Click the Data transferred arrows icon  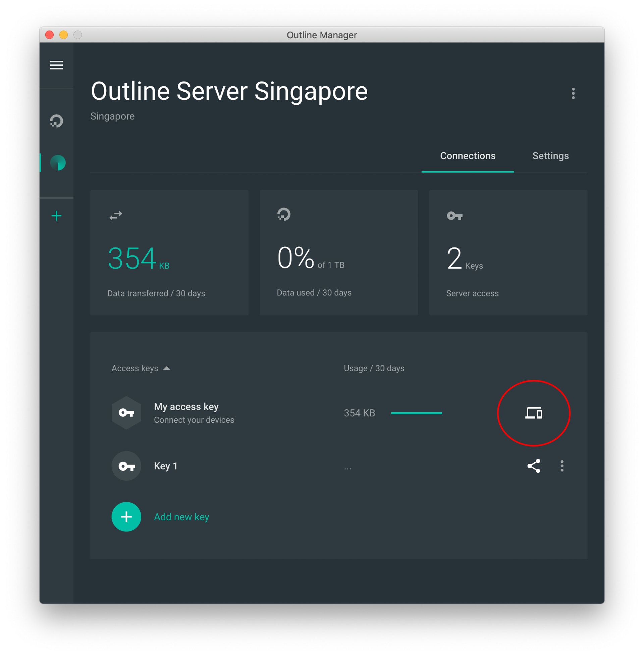point(116,216)
